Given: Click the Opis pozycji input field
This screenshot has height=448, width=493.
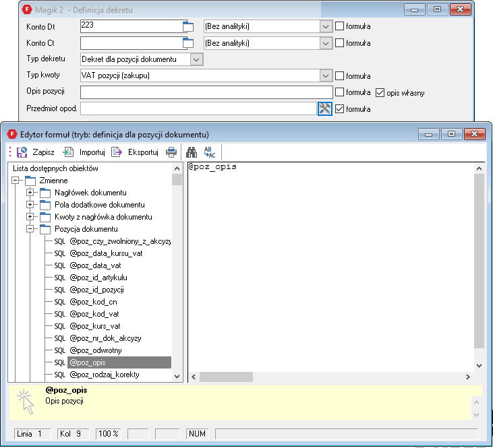Looking at the screenshot, I should click(x=206, y=92).
